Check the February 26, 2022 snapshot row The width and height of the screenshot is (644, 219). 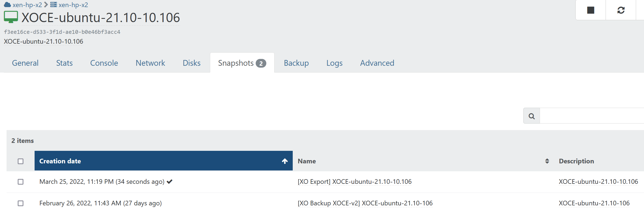(x=20, y=203)
